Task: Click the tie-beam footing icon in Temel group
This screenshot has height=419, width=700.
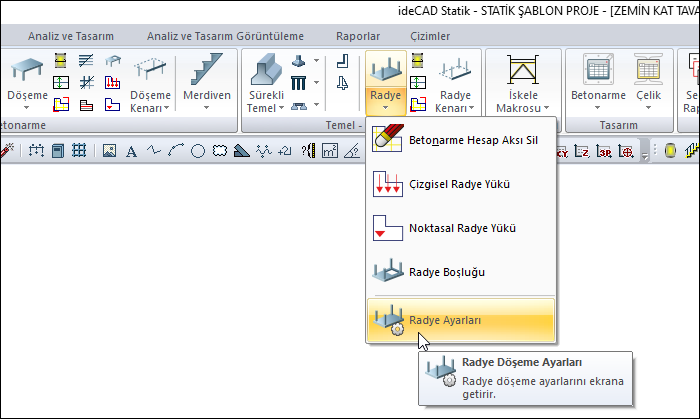Action: (298, 106)
